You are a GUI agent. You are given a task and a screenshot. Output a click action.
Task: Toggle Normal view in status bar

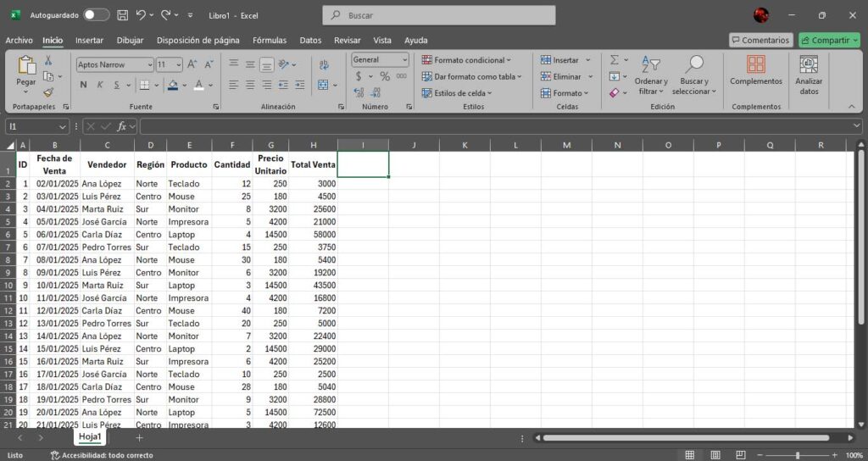point(690,455)
